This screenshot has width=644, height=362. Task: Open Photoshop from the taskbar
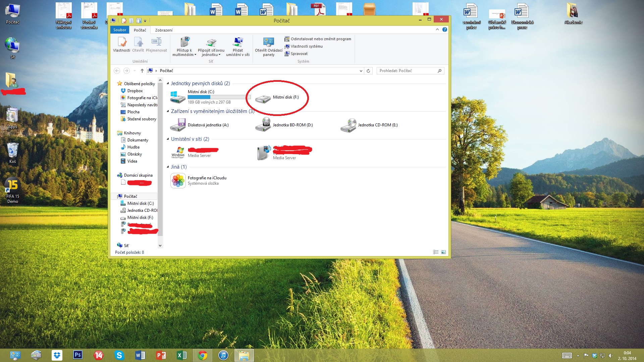[x=77, y=355]
